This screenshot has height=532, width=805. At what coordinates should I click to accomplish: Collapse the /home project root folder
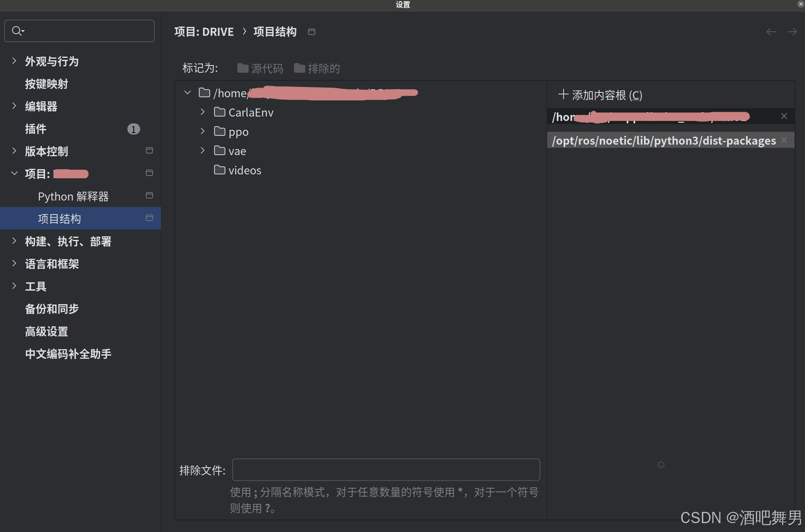click(x=187, y=92)
